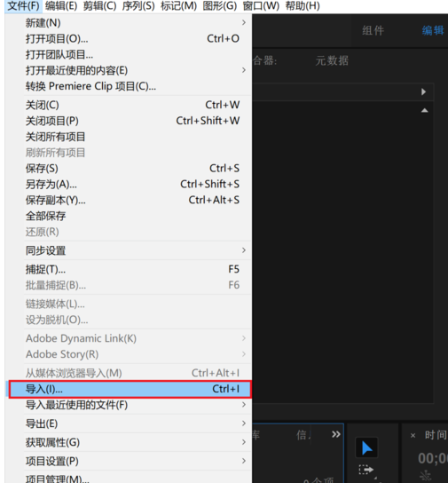Select the Track Select Forward tool
This screenshot has height=483, width=448.
tap(365, 470)
